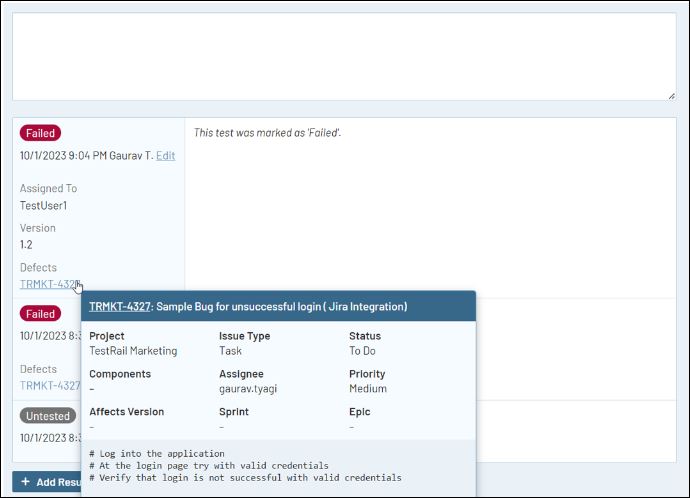Click the Medium priority value in popup

click(x=367, y=389)
